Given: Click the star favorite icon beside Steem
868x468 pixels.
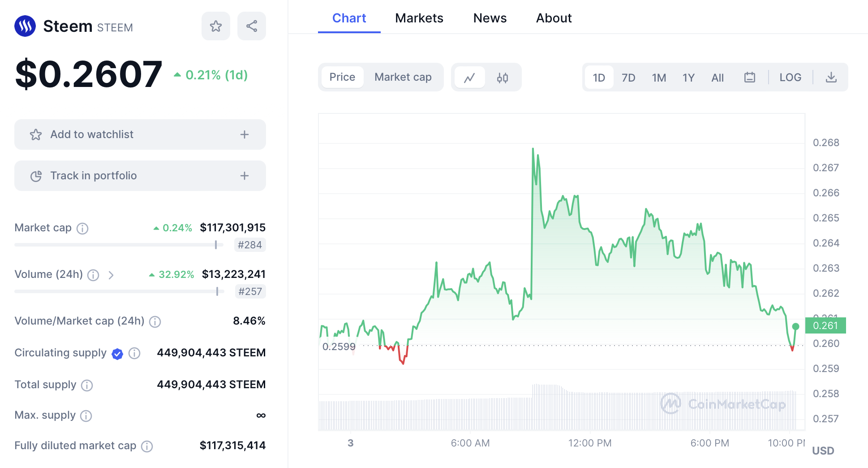Looking at the screenshot, I should click(215, 26).
